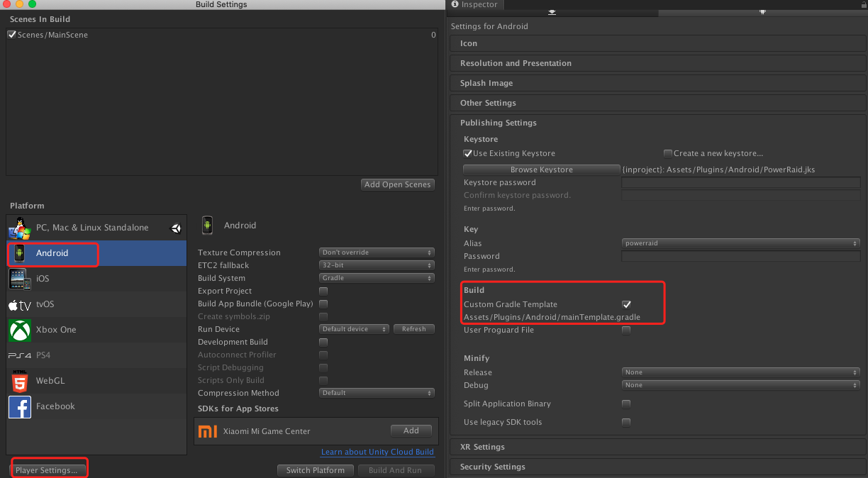This screenshot has height=478, width=868.
Task: Tick the Development Build checkbox
Action: [323, 342]
